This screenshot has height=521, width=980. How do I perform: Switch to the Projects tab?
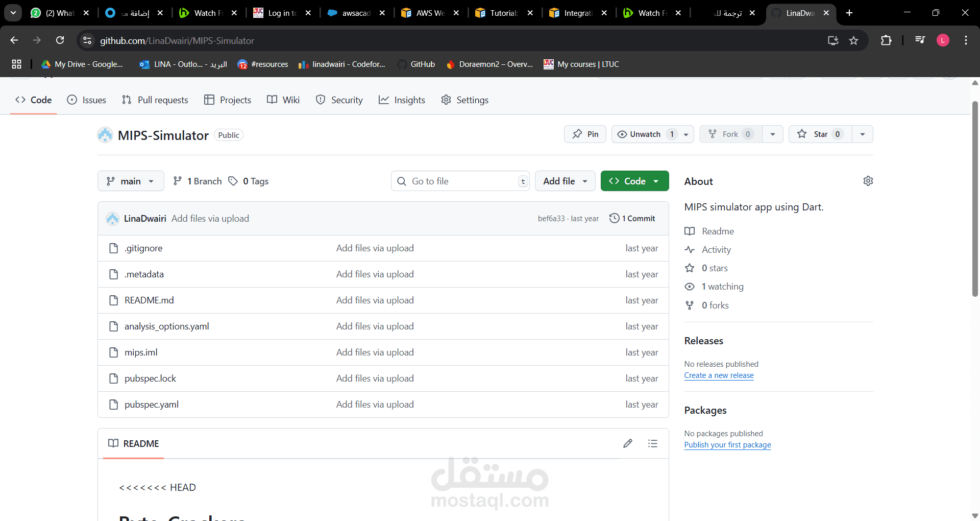point(228,100)
